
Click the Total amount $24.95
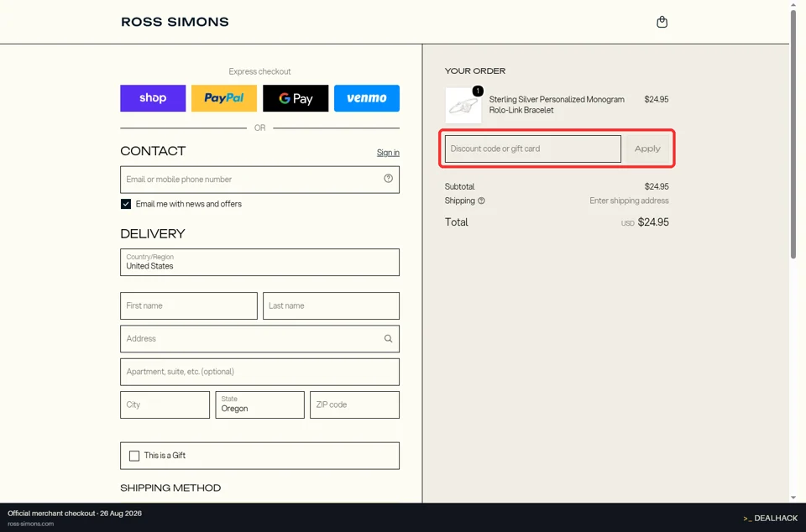click(653, 222)
